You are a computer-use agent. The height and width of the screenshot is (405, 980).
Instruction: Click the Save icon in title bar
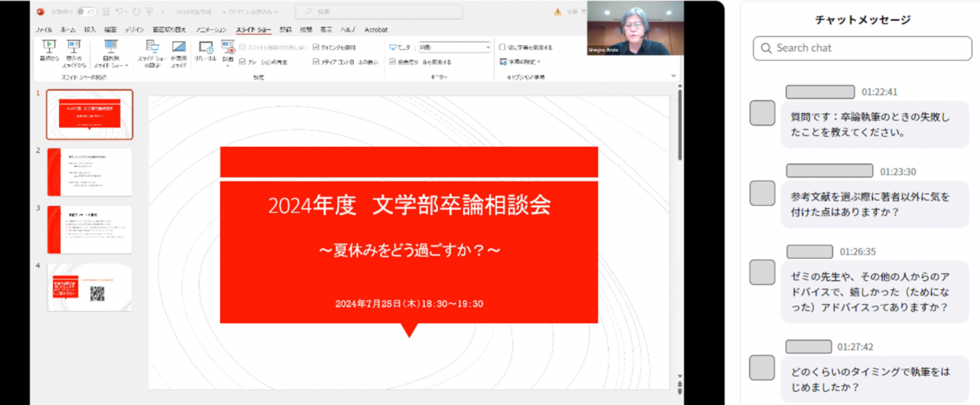[x=107, y=11]
